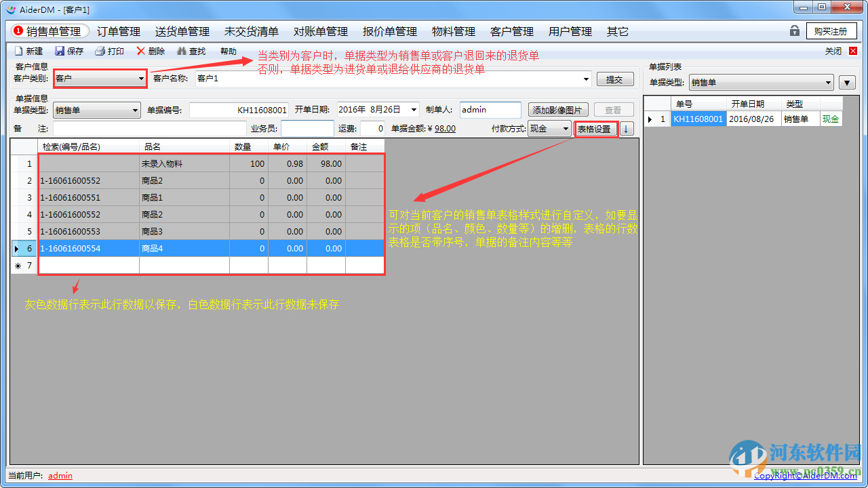Image resolution: width=868 pixels, height=488 pixels.
Task: Open the 用户管理 menu
Action: click(x=570, y=31)
